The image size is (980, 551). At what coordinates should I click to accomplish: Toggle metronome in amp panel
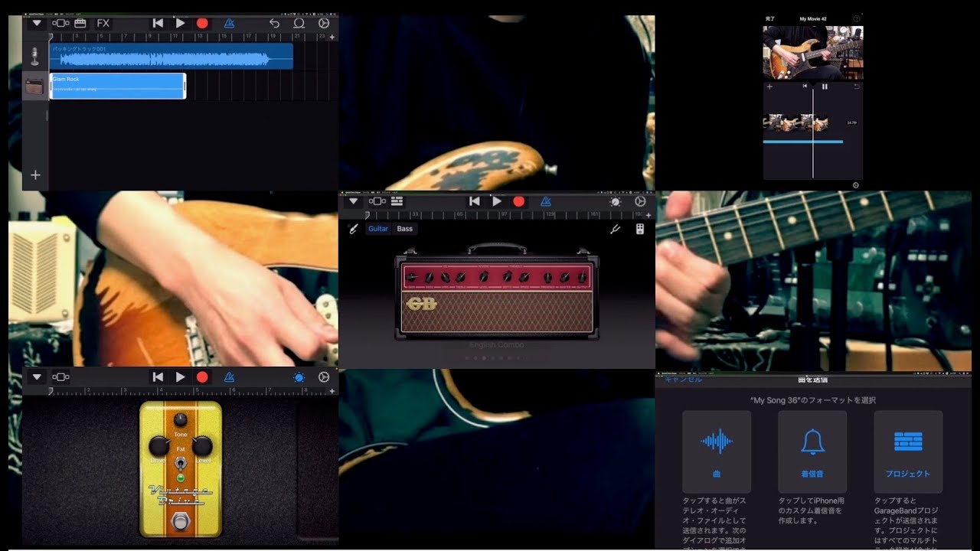coord(546,201)
